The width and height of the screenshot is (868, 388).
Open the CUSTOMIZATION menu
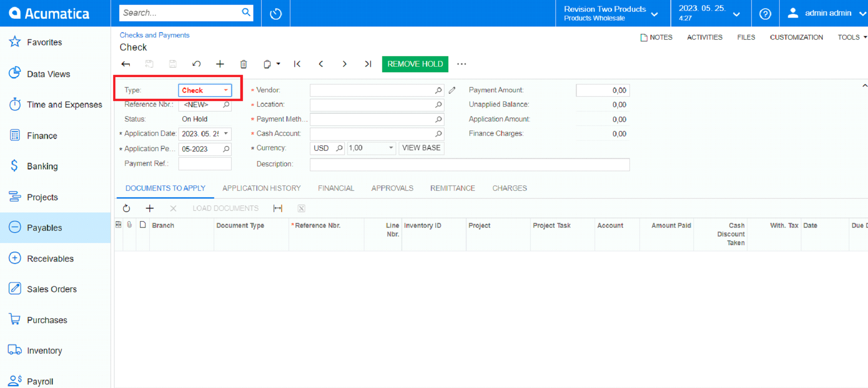tap(796, 37)
